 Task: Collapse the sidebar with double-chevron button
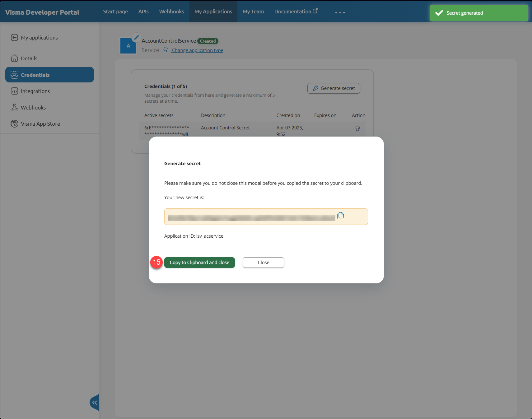tap(95, 403)
